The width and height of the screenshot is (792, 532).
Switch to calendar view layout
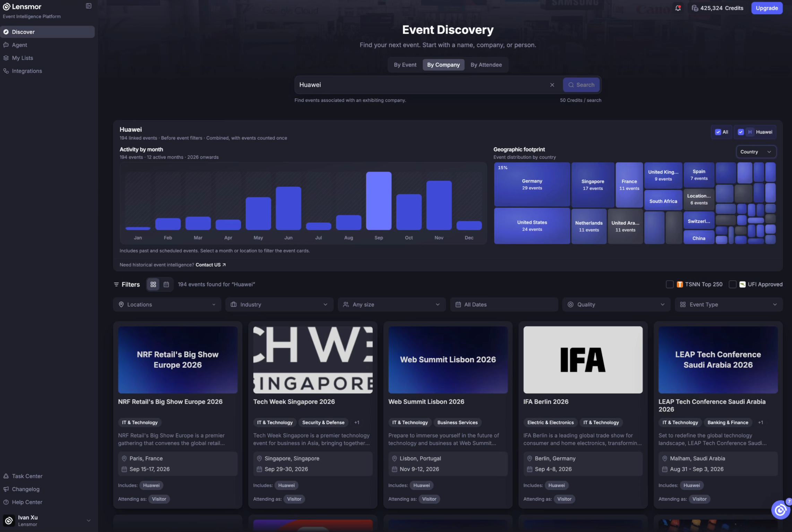point(166,284)
